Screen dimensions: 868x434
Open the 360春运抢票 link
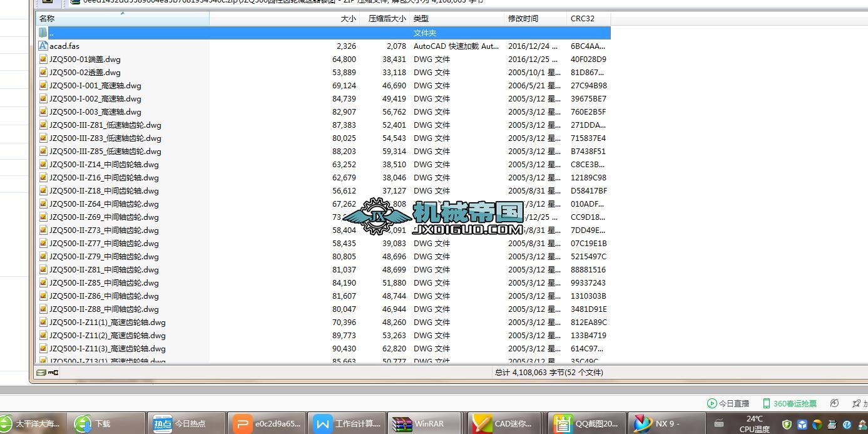pos(789,403)
